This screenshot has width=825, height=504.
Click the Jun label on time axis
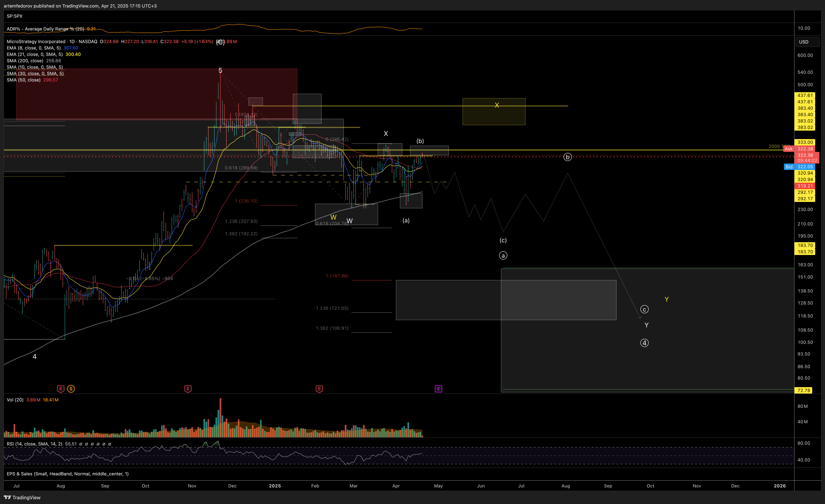[x=481, y=486]
